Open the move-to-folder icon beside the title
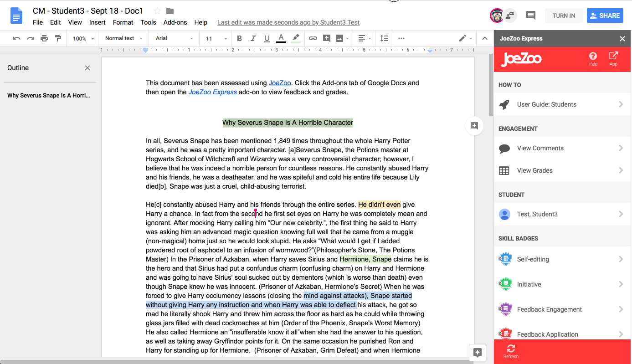This screenshot has height=364, width=632. 170,11
